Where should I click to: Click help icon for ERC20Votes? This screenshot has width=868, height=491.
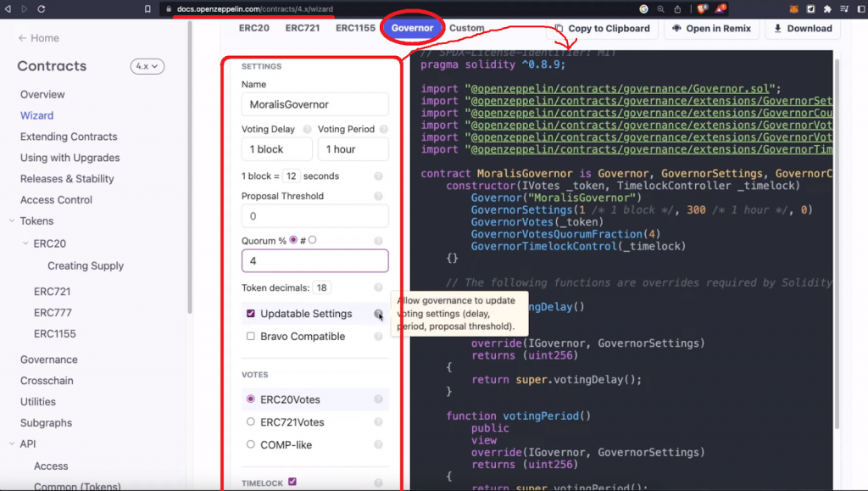378,399
